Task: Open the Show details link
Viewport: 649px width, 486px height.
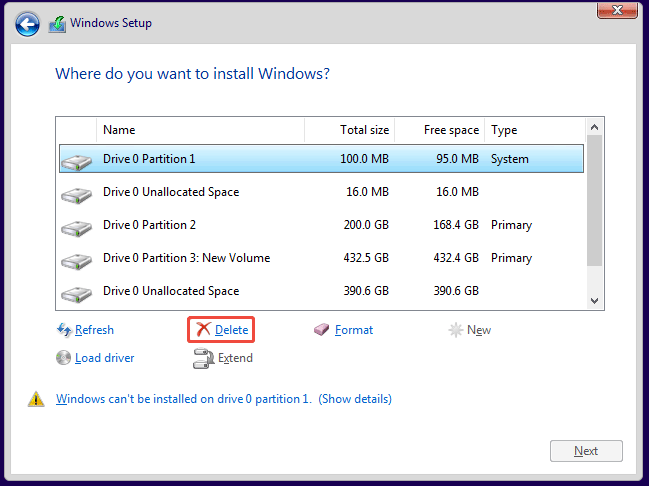Action: coord(355,399)
